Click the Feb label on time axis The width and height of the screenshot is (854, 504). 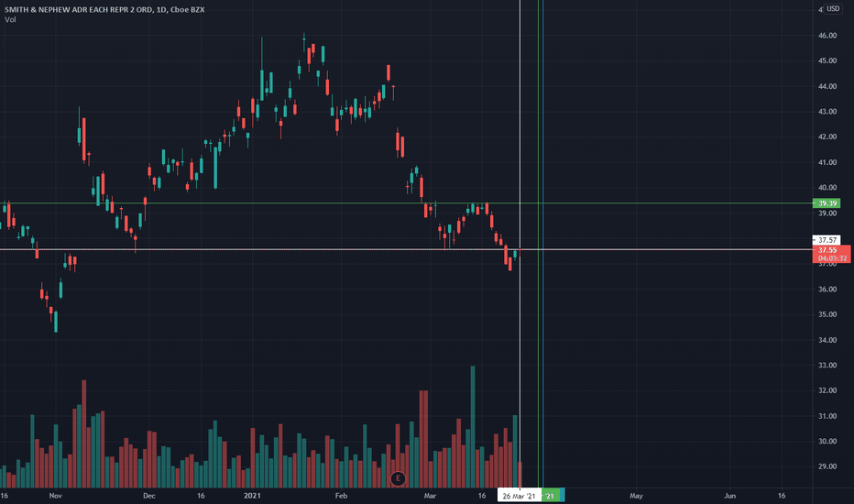(341, 496)
